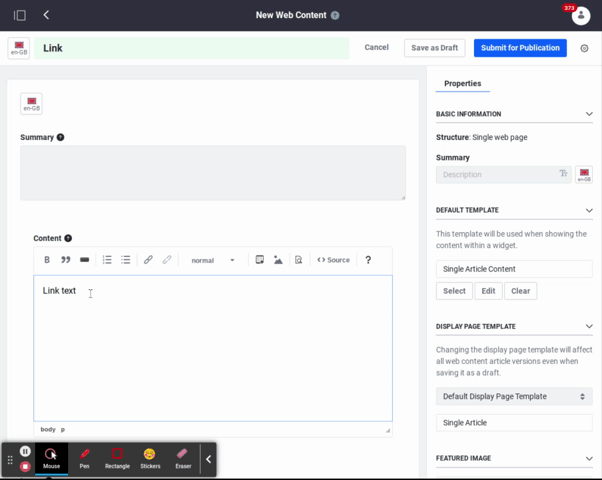602x480 pixels.
Task: Edit the default template
Action: click(x=488, y=291)
